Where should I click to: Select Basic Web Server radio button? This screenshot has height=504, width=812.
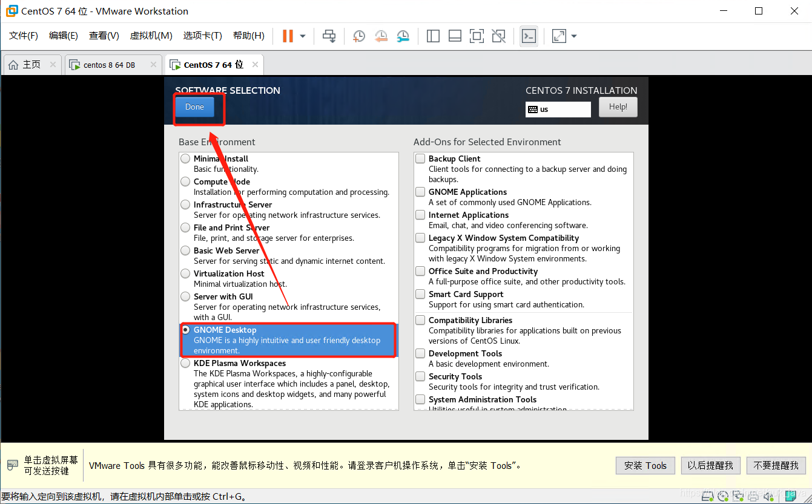(x=185, y=250)
